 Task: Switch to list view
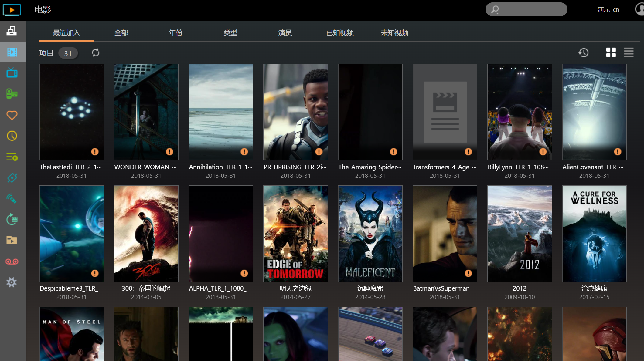[629, 52]
